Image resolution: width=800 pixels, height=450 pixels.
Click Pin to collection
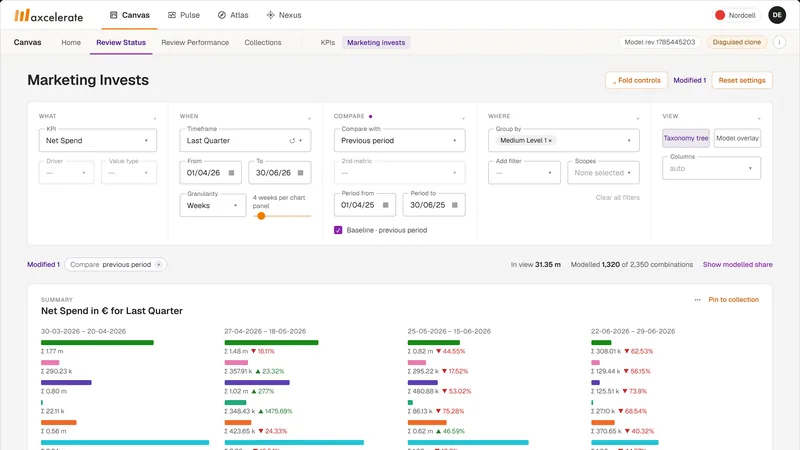point(733,299)
